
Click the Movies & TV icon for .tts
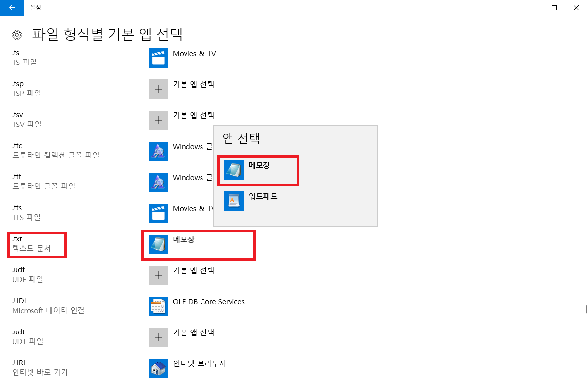(x=158, y=213)
